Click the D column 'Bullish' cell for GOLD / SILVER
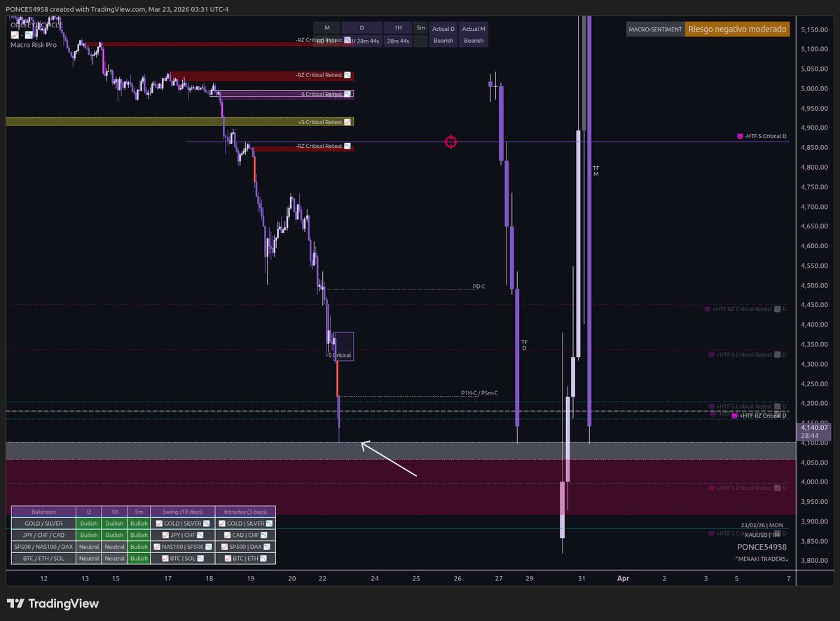 [x=89, y=524]
